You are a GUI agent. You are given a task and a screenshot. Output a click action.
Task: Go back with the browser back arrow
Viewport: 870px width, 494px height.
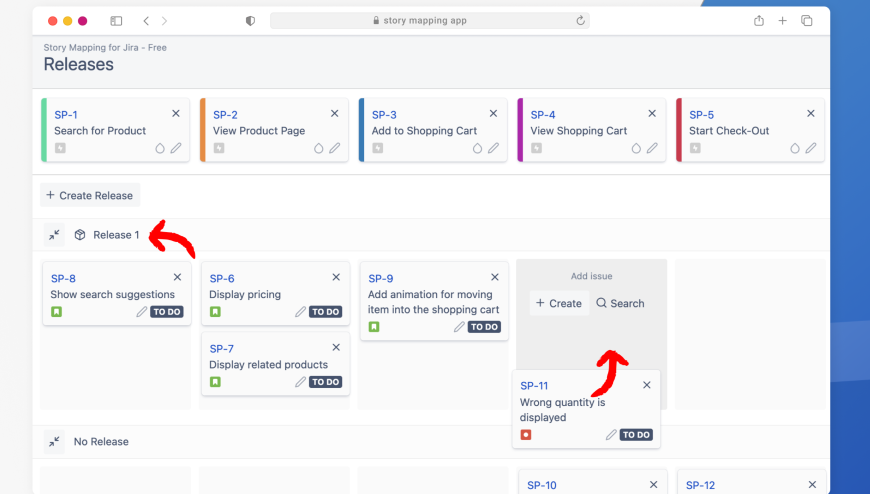pos(146,21)
